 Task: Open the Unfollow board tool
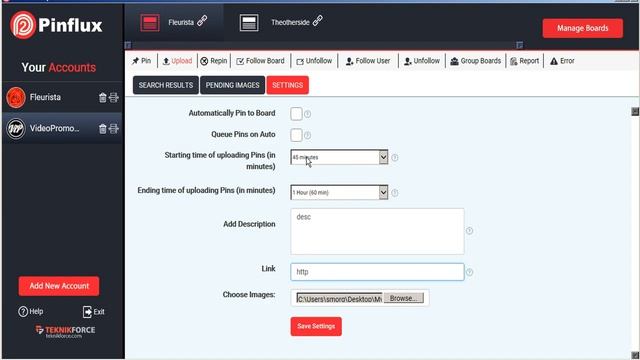click(314, 61)
